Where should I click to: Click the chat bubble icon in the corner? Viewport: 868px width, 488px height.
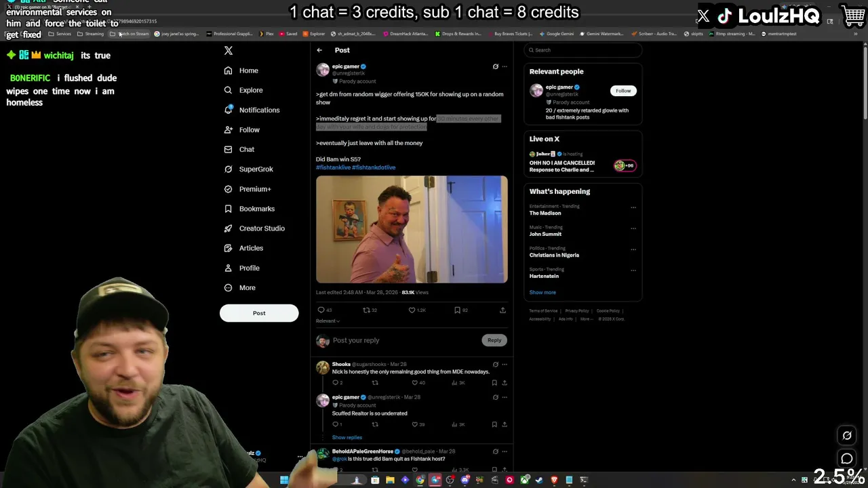click(847, 459)
